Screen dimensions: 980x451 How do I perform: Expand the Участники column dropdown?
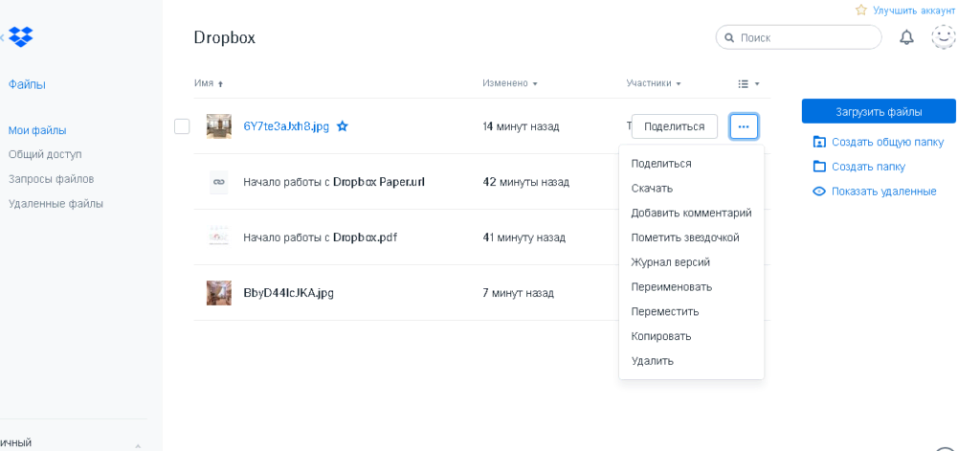tap(654, 83)
